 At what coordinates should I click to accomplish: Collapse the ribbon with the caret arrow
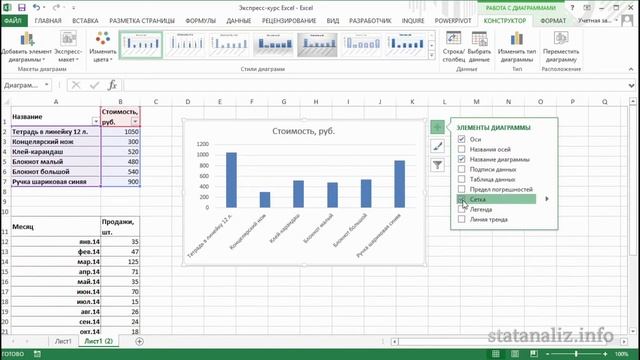click(x=631, y=69)
